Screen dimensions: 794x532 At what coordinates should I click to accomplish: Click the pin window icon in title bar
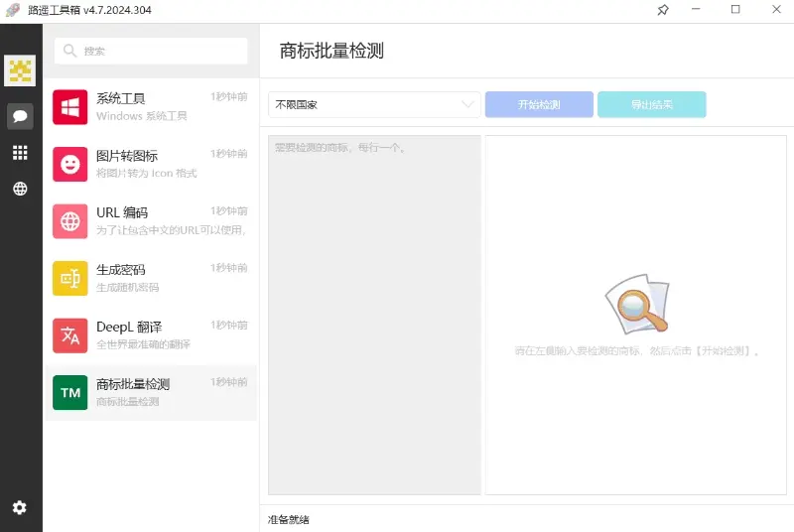pos(663,10)
